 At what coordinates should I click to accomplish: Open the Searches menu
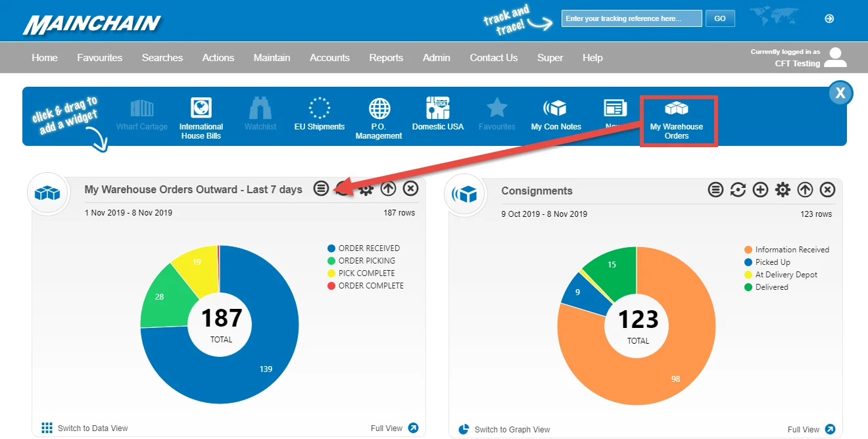click(162, 58)
